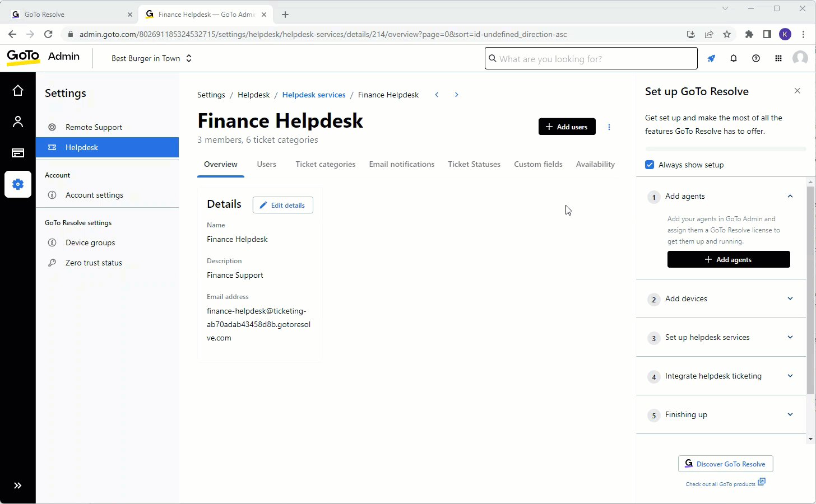Switch to the Ticket categories tab
Screen dimensions: 816x504
(325, 164)
